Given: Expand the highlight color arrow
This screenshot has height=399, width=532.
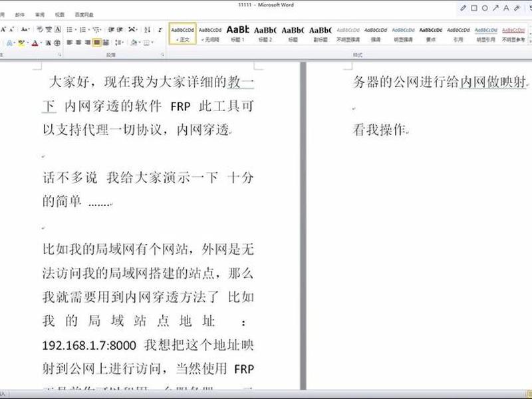Looking at the screenshot, I should pos(28,43).
